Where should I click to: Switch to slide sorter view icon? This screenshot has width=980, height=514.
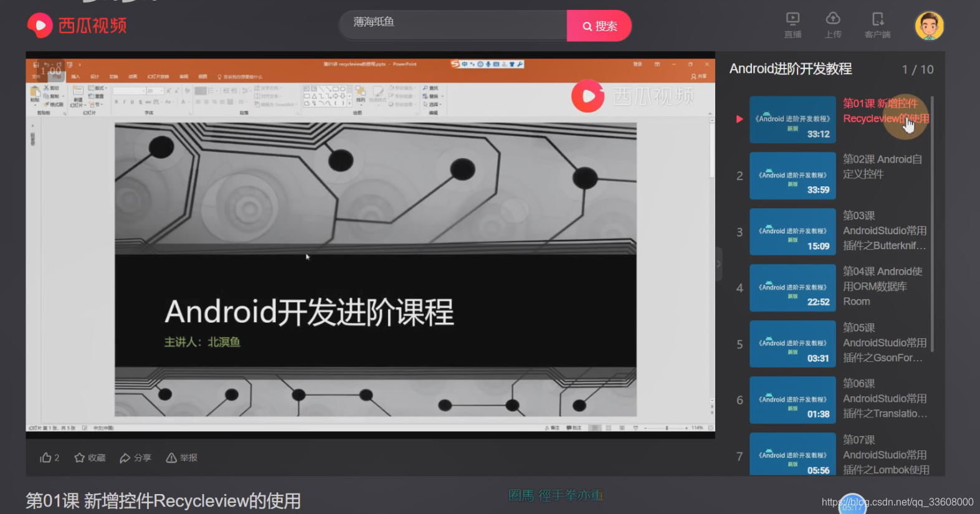[x=608, y=428]
